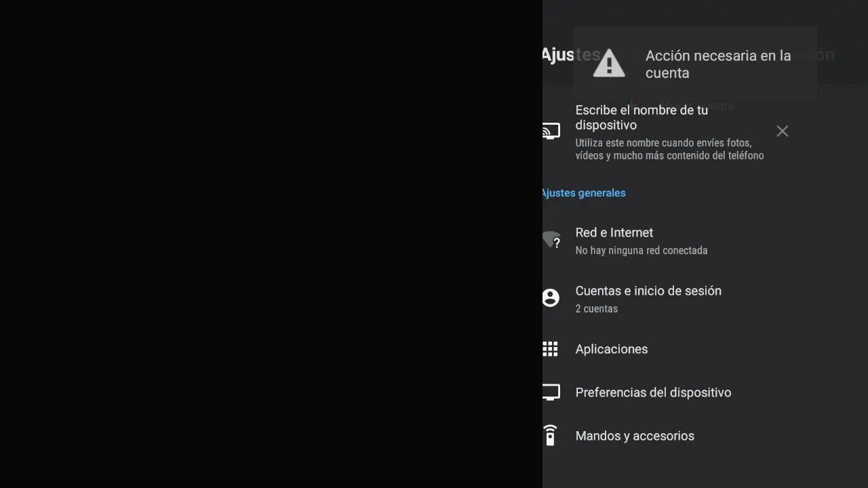The height and width of the screenshot is (488, 868).
Task: Click the account person icon
Action: [551, 298]
